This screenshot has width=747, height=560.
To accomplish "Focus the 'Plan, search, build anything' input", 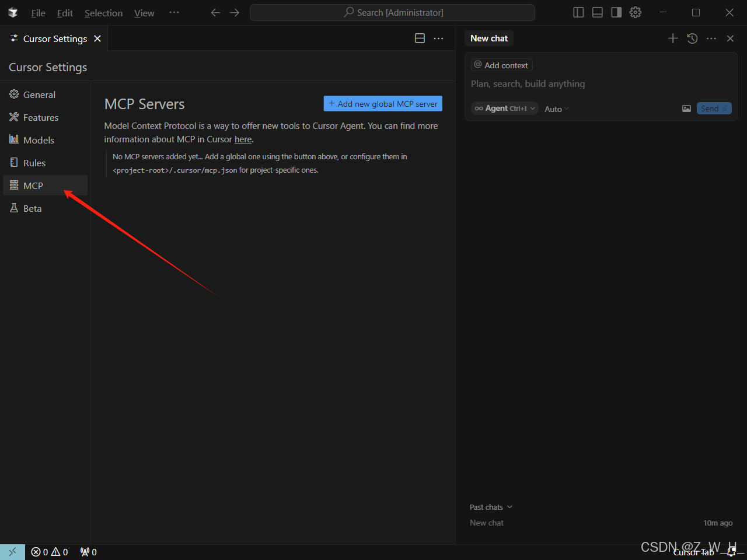I will 601,84.
